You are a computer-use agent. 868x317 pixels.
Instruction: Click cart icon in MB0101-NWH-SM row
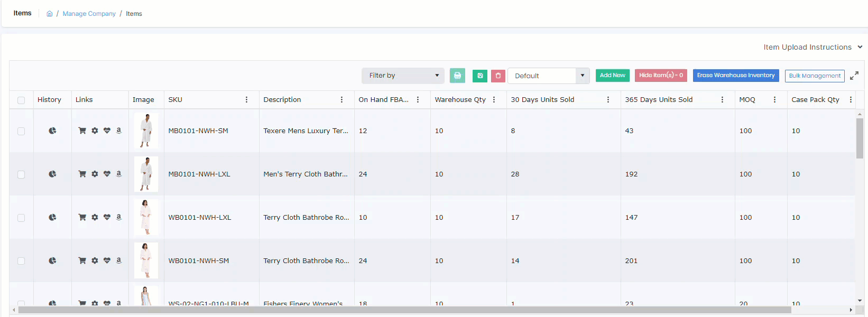click(82, 130)
